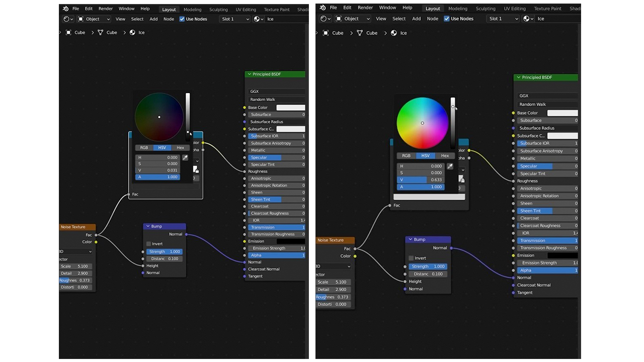Screen dimensions: 644x362
Task: Click the material sphere breadcrumb icon in left window
Action: pyautogui.click(x=133, y=32)
